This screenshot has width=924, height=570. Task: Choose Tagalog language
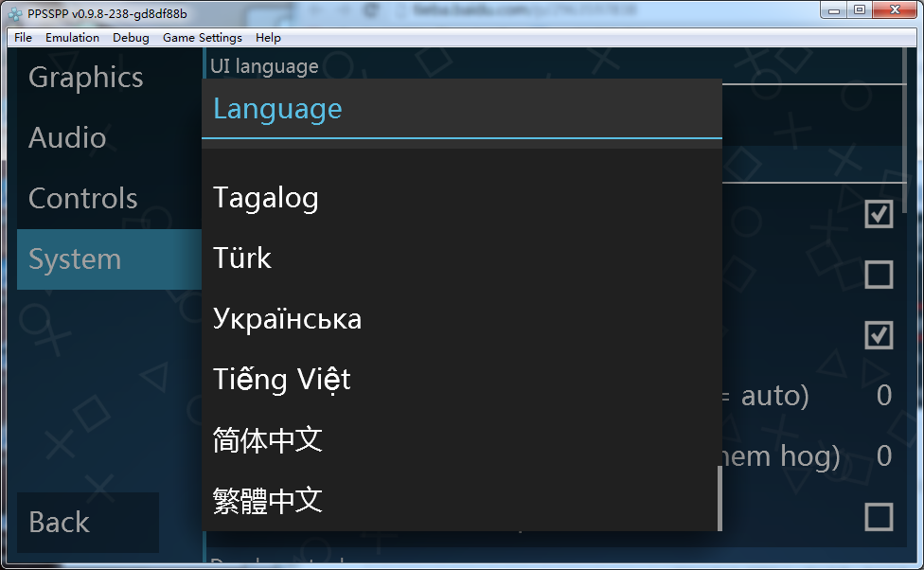[x=461, y=198]
